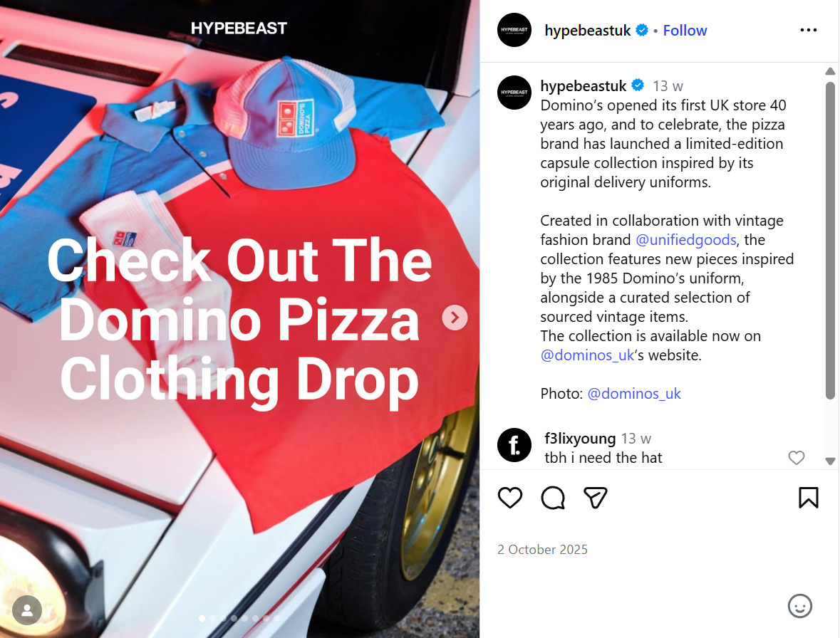
Task: Like the post with the heart icon
Action: click(x=509, y=498)
